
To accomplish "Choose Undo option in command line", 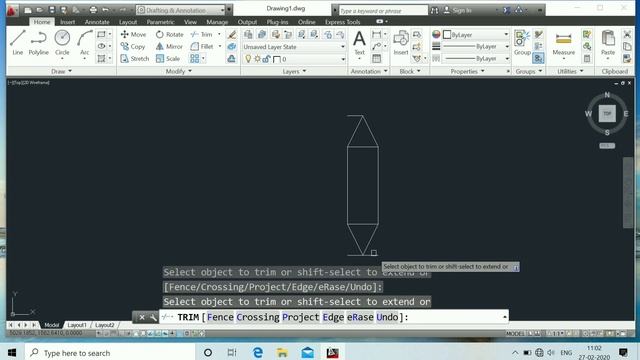I will pos(387,317).
